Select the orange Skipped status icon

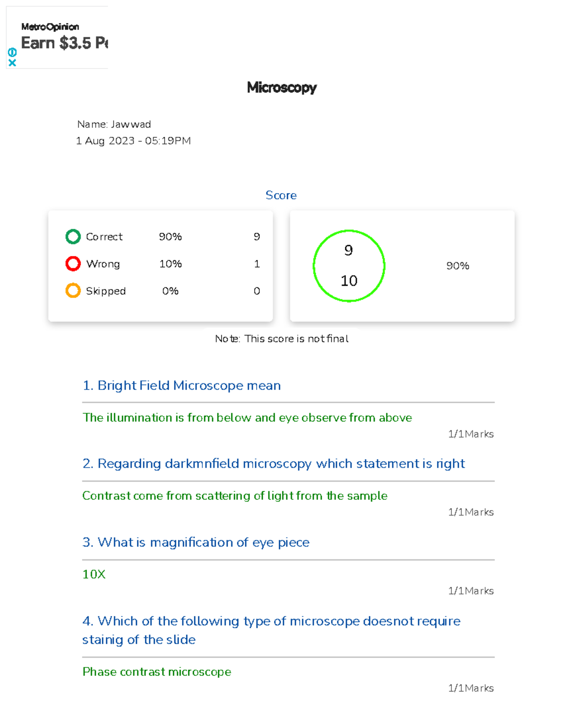pos(73,291)
